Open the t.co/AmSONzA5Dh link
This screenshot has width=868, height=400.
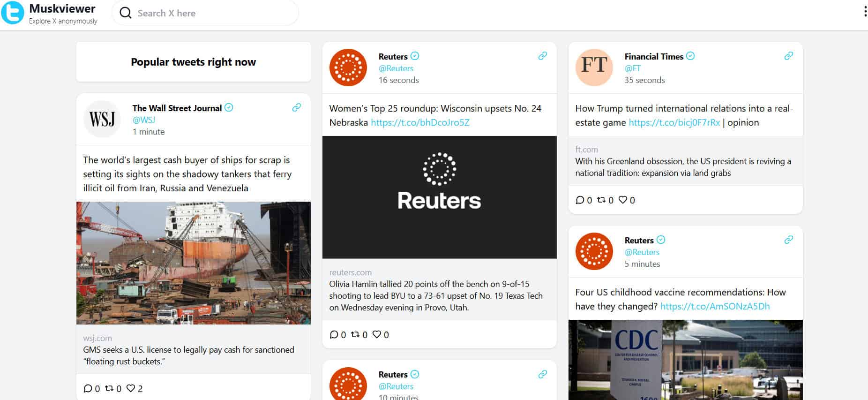715,306
